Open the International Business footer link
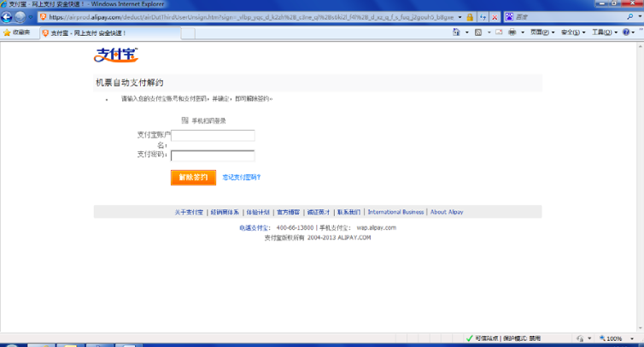Viewport: 644px width, 347px height. click(x=395, y=212)
